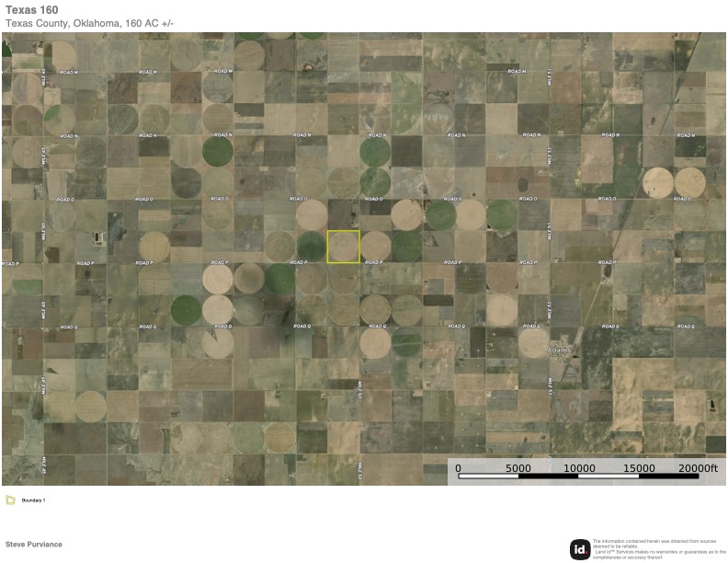Click the rightmost ROAD Q label
The height and width of the screenshot is (563, 728).
(x=685, y=327)
